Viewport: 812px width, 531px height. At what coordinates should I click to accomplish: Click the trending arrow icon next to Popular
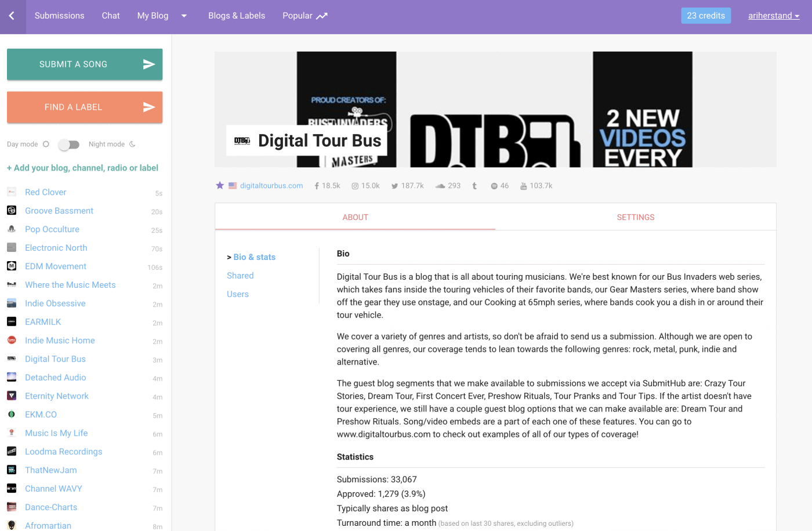click(x=322, y=16)
